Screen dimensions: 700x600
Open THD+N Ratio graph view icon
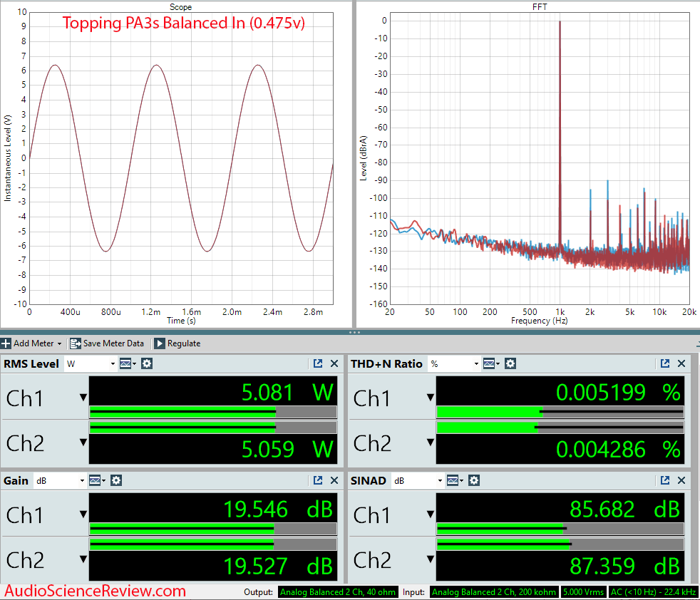[x=490, y=364]
